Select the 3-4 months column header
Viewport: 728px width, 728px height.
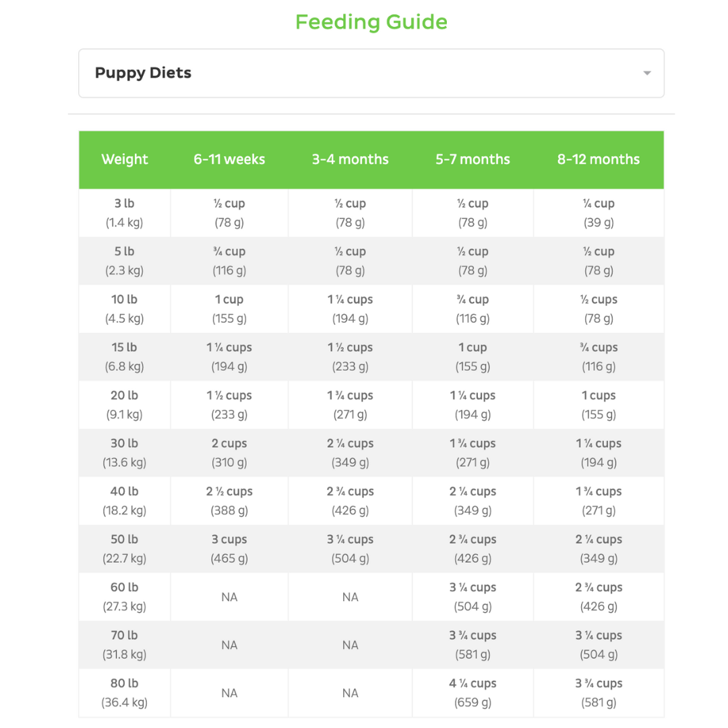click(x=350, y=160)
